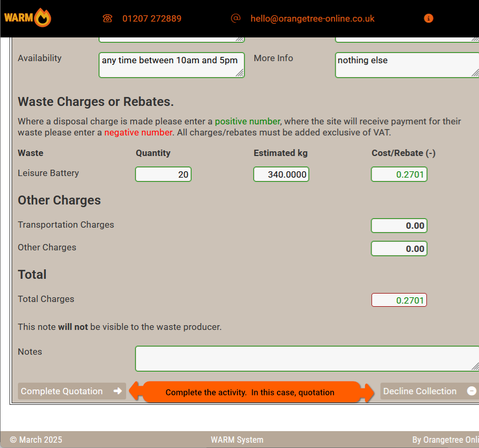Click the Total Charges field
This screenshot has height=448, width=479.
pyautogui.click(x=399, y=300)
